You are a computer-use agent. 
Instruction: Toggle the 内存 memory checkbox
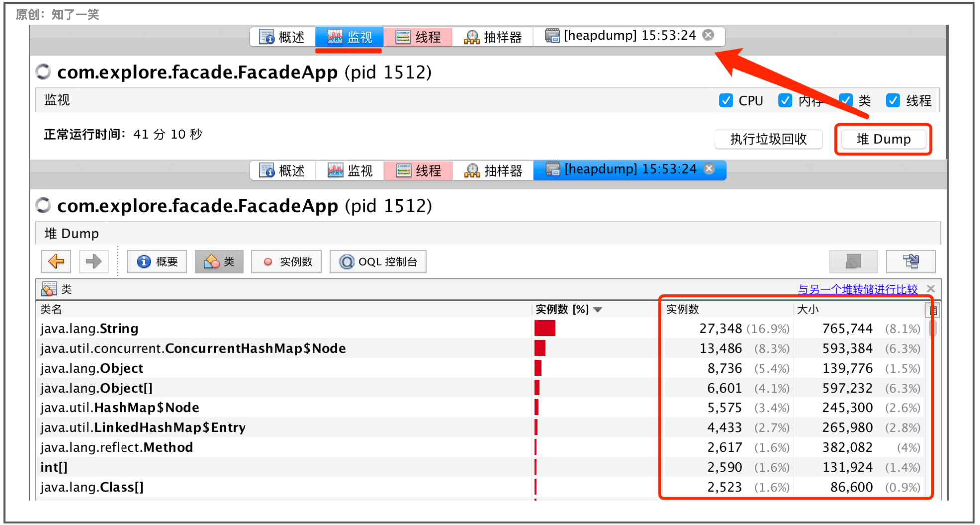click(x=785, y=100)
